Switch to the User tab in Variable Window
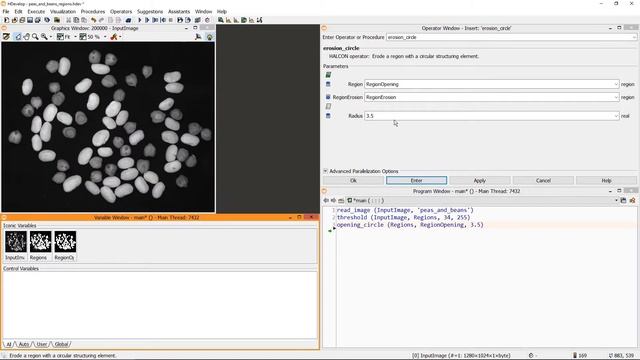640x360 pixels. (x=42, y=344)
